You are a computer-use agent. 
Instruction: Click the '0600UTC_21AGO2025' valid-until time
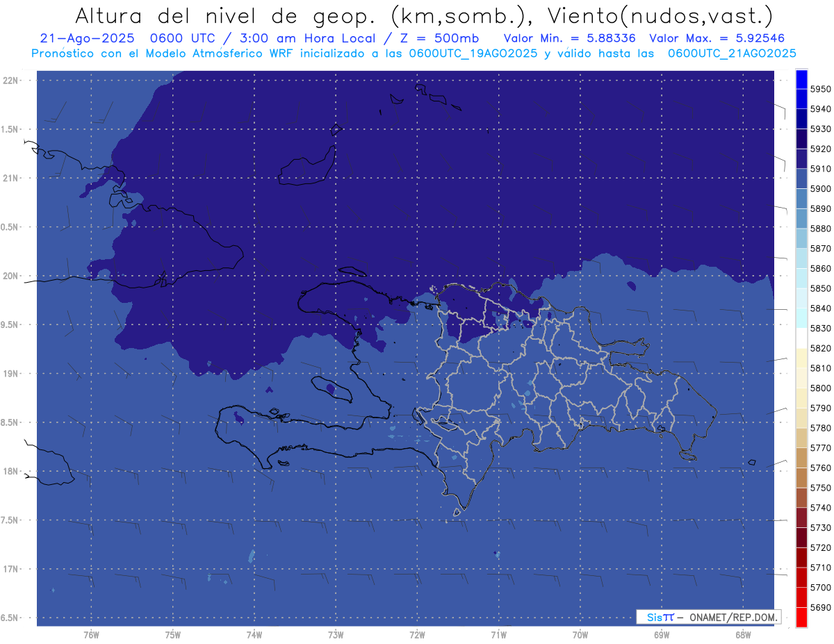click(732, 53)
